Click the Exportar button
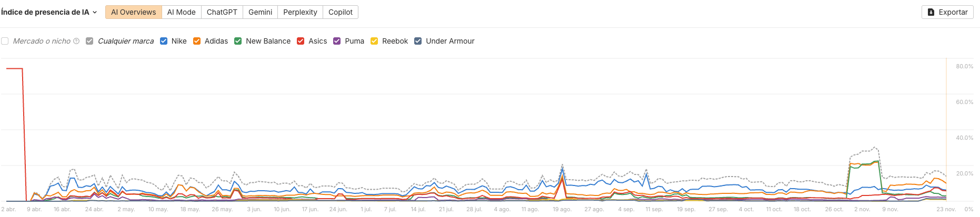The width and height of the screenshot is (980, 217). [947, 12]
